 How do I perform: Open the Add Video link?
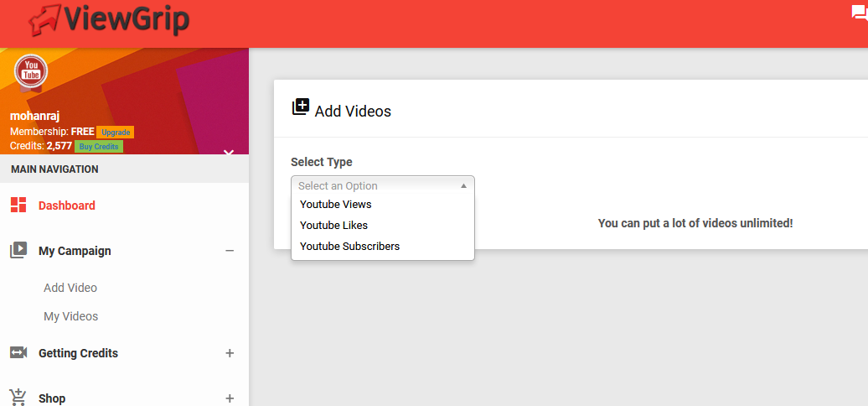(x=70, y=288)
